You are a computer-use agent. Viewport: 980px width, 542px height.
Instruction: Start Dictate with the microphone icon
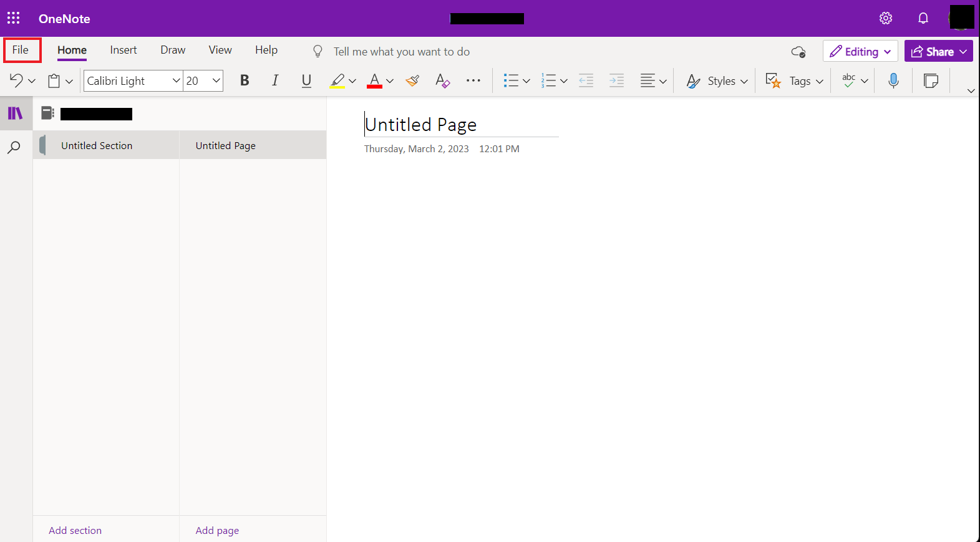click(893, 80)
